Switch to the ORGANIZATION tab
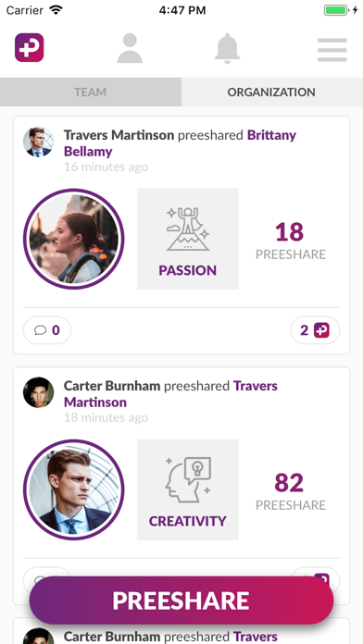 click(x=271, y=92)
